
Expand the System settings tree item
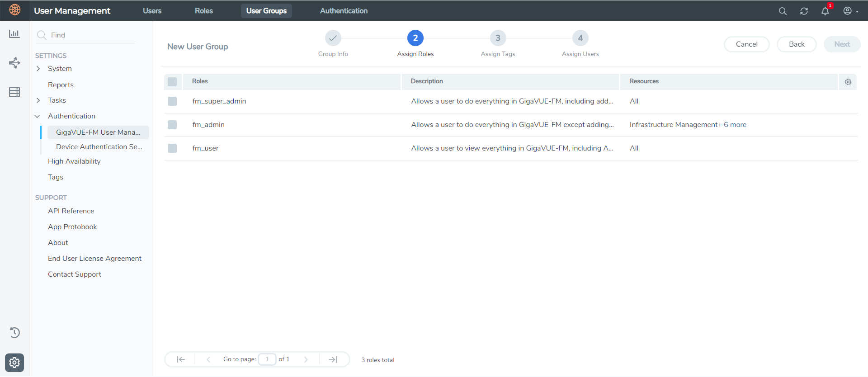pos(38,69)
